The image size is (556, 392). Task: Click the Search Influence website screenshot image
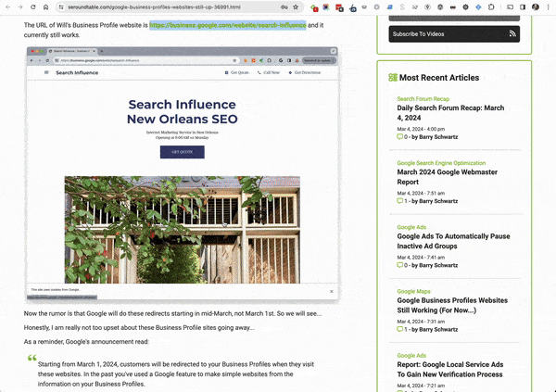183,174
